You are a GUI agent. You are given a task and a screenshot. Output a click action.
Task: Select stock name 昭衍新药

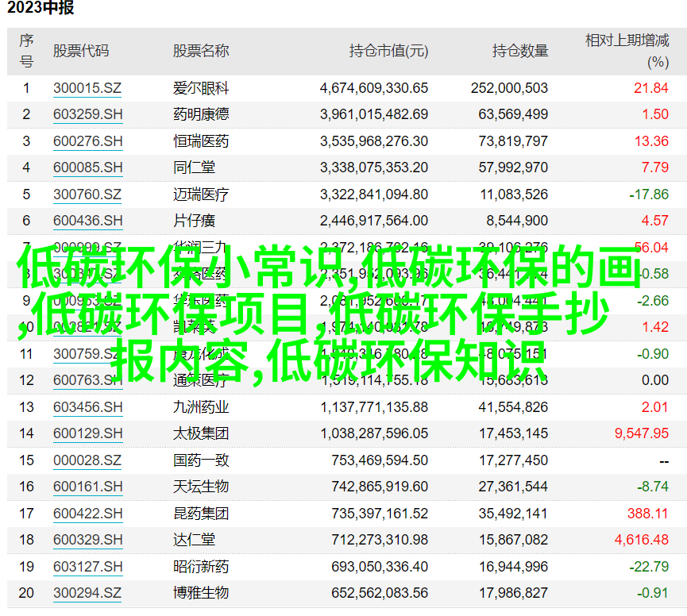tap(201, 567)
